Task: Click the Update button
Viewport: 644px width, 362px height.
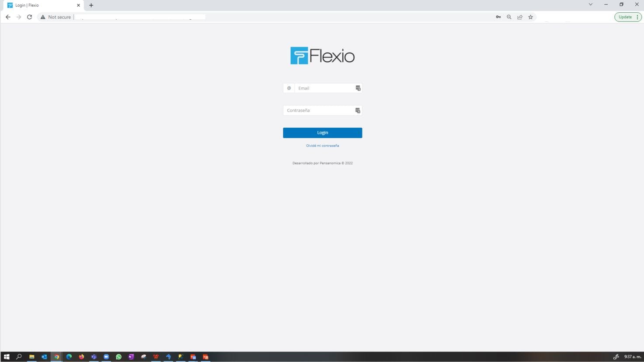Action: coord(625,17)
